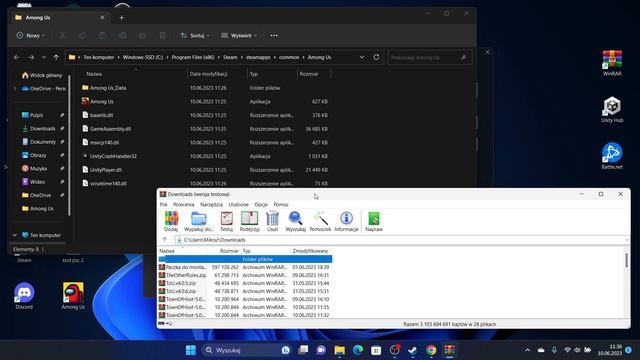This screenshot has width=640, height=360.
Task: Open the WinRAR path dropdown arrow
Action: click(627, 240)
